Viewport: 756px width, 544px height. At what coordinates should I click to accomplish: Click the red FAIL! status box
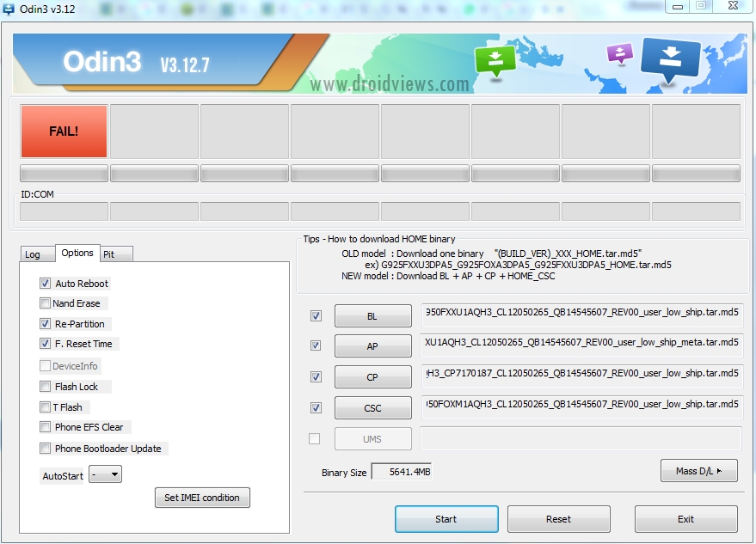coord(64,131)
